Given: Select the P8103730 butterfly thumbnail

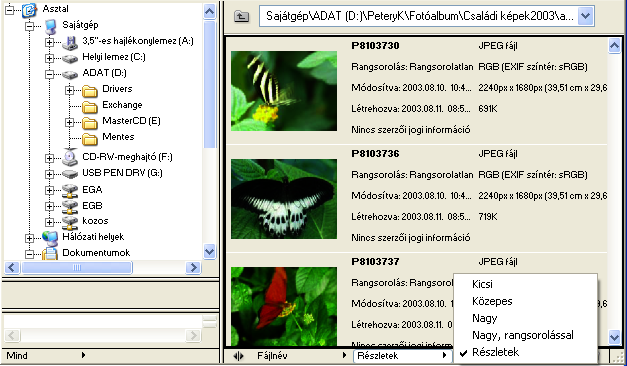Looking at the screenshot, I should click(284, 91).
